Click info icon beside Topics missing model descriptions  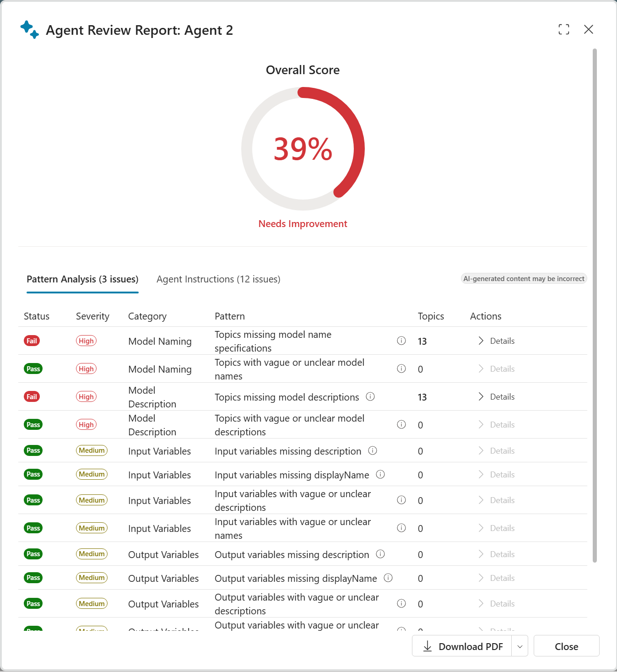coord(370,396)
